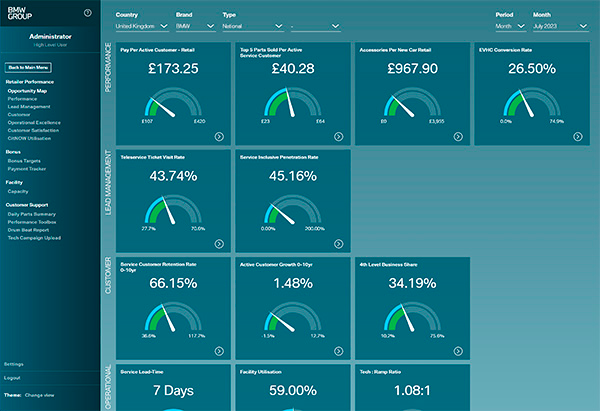
Task: Click the 45.16% value
Action: [293, 176]
